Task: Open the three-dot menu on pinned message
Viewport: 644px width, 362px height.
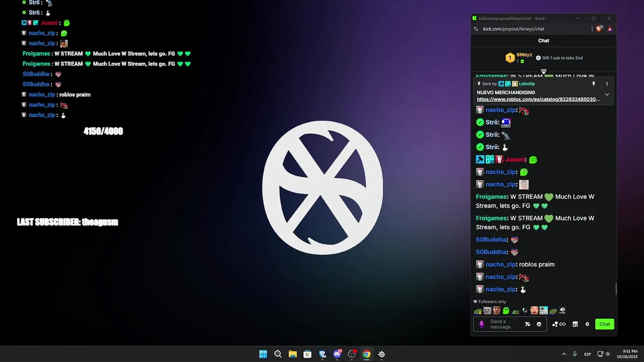Action: [x=607, y=83]
